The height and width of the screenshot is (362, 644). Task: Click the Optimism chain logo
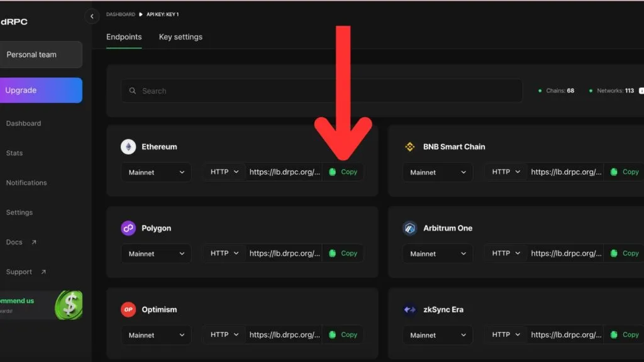[x=128, y=309]
